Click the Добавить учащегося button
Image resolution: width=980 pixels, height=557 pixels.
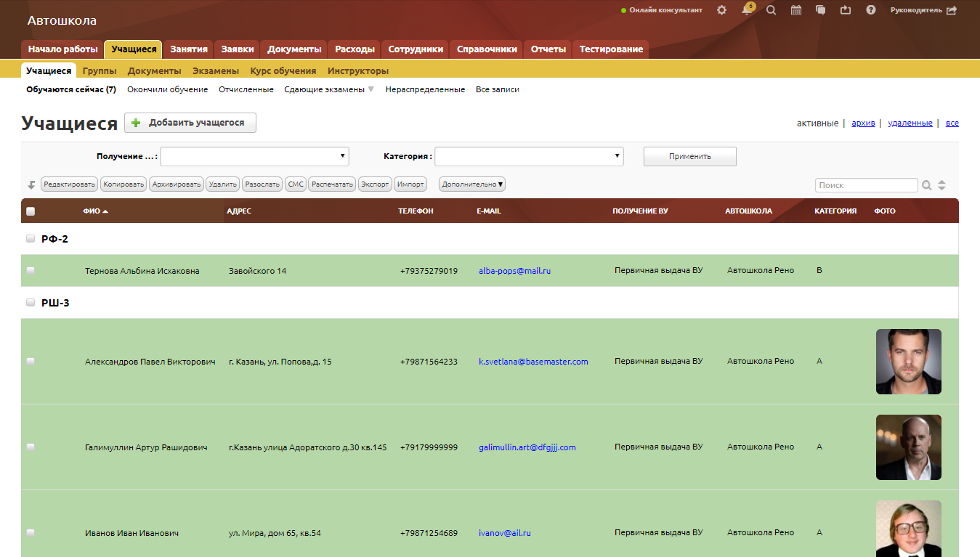[190, 123]
